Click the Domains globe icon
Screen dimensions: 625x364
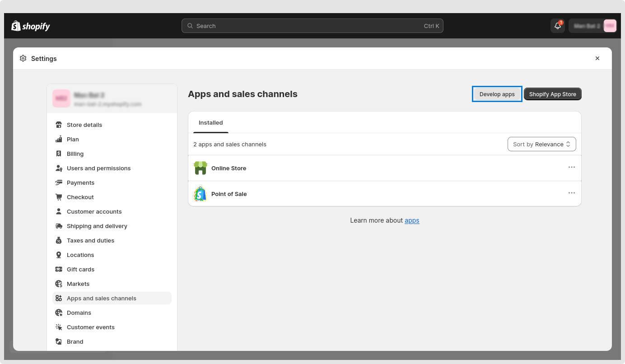tap(59, 313)
